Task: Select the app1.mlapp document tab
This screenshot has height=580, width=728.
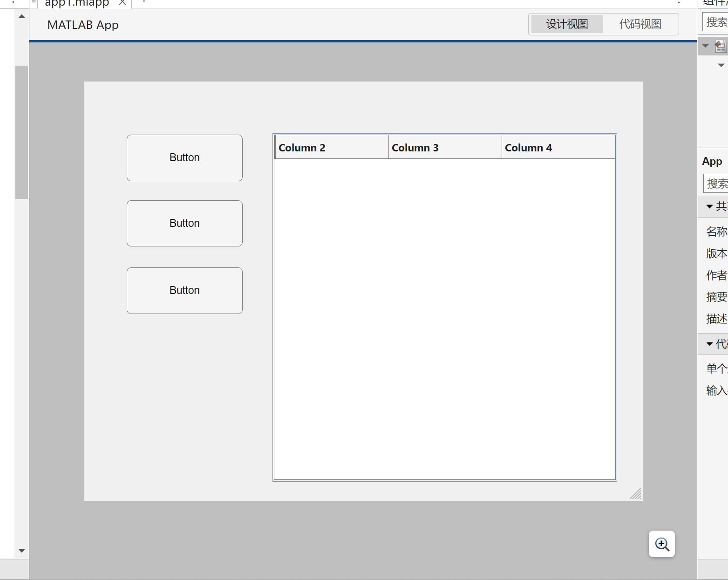Action: tap(76, 3)
